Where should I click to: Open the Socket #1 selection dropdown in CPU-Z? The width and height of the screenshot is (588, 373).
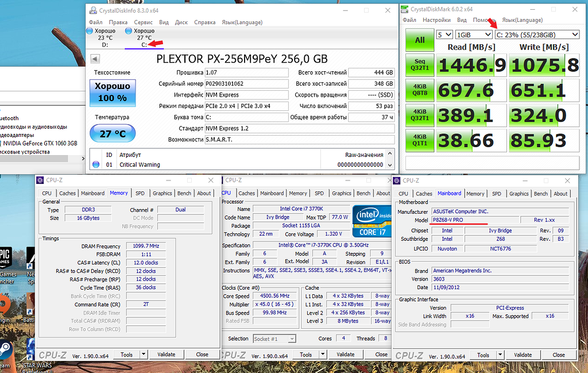(274, 339)
